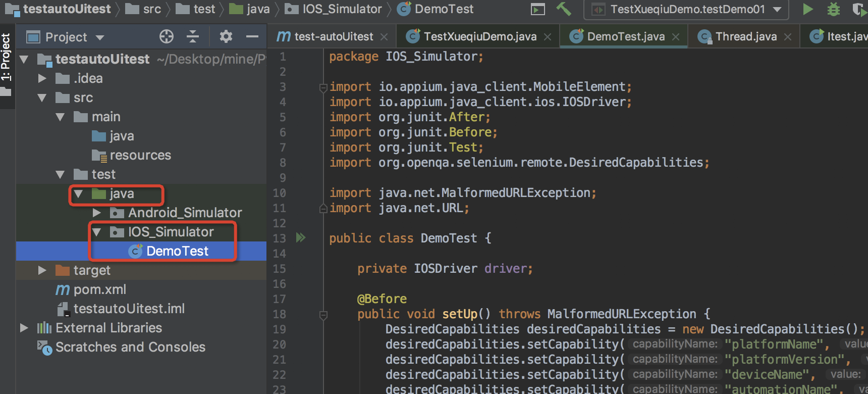The height and width of the screenshot is (394, 868).
Task: Run with coverage using shield icon
Action: pos(858,9)
